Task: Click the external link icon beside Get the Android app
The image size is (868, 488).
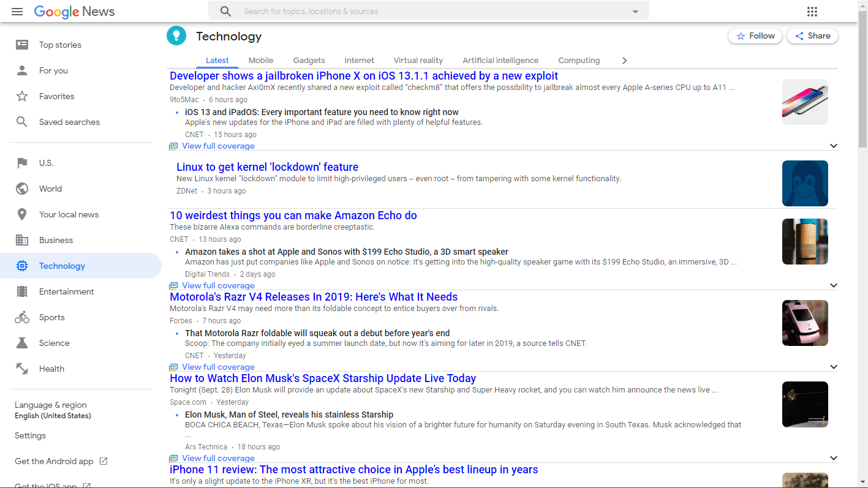Action: point(104,461)
